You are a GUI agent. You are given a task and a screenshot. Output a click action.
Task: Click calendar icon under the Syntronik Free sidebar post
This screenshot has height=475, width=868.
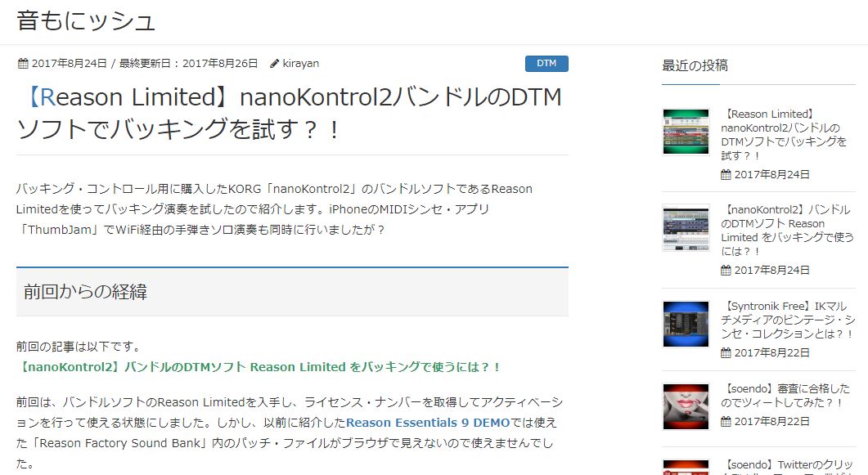click(x=726, y=353)
